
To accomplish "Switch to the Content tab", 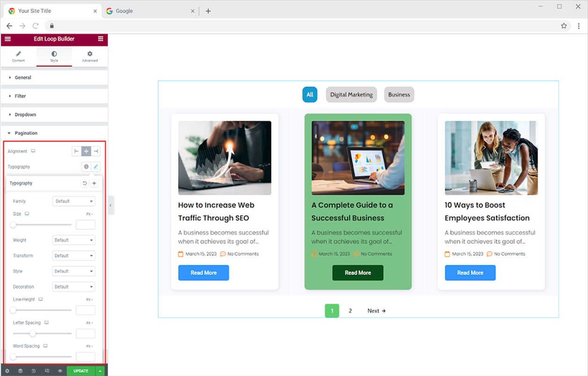I will click(x=18, y=57).
